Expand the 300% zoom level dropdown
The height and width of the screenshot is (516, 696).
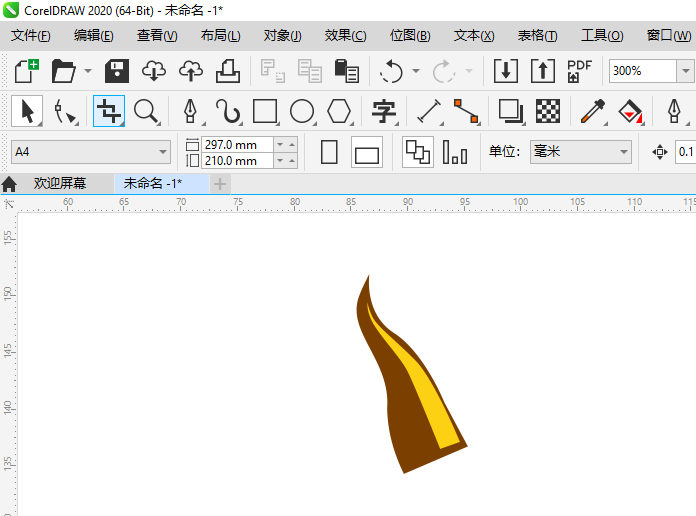click(x=684, y=71)
